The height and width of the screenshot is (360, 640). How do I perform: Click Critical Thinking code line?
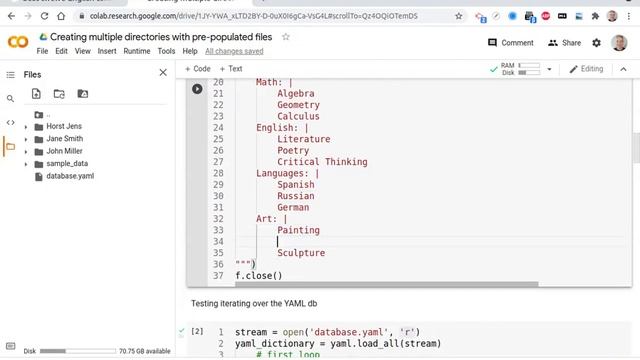[x=322, y=162]
